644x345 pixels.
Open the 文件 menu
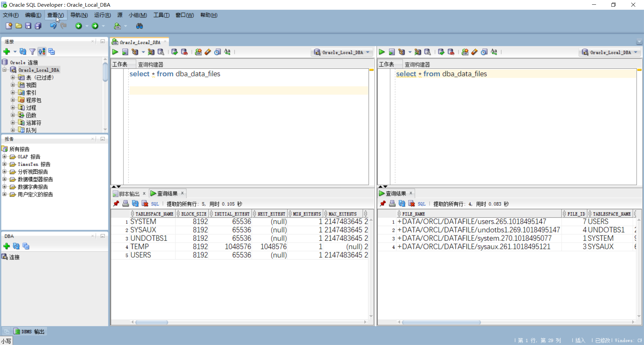click(11, 15)
